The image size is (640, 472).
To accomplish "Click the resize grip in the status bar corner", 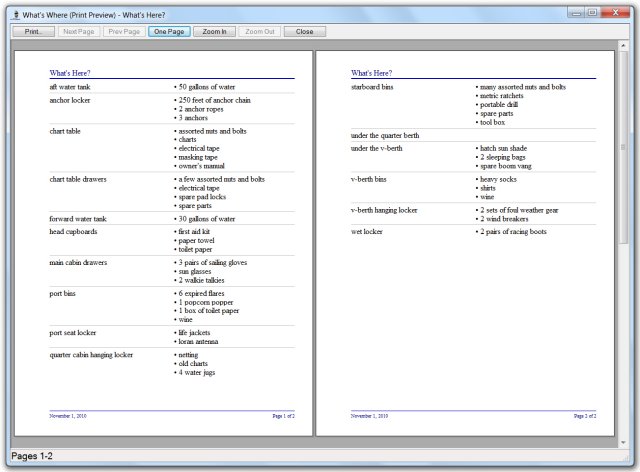I will [x=627, y=458].
